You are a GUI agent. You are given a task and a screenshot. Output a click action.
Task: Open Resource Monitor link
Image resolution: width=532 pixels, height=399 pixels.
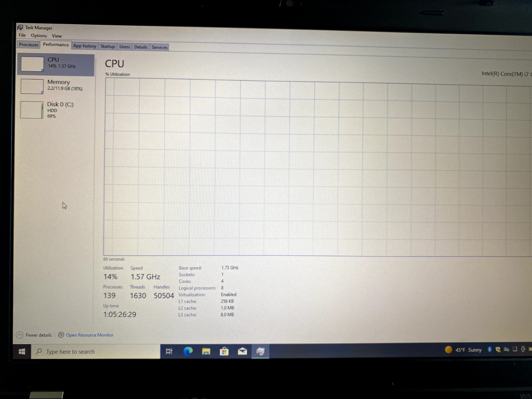point(86,335)
